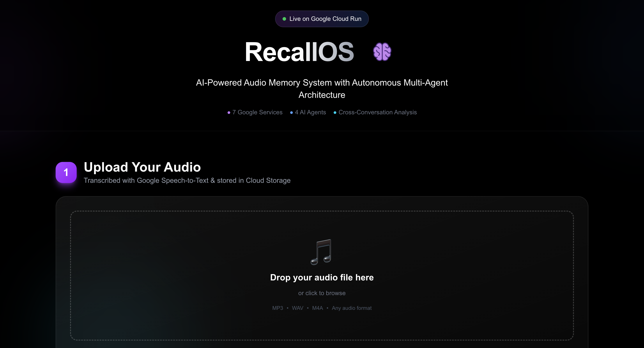Click the MP3 format label

[278, 308]
